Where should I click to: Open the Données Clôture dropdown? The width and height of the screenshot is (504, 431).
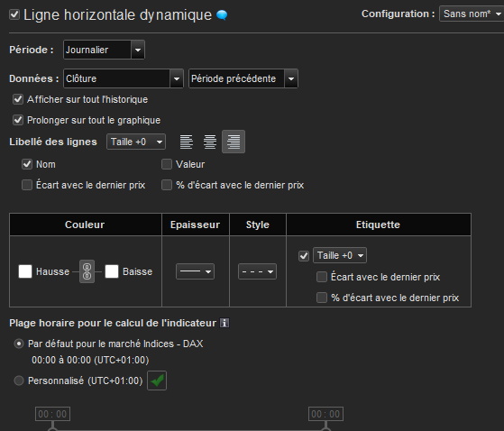(124, 78)
